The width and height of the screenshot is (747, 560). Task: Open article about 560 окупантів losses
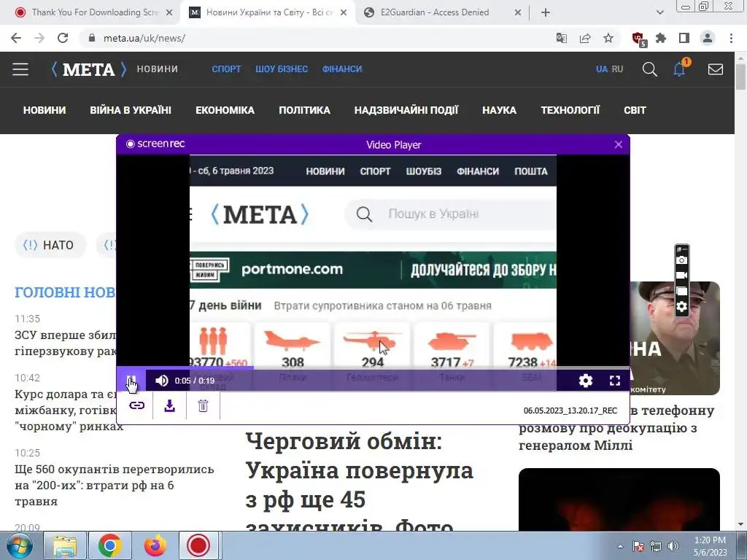pyautogui.click(x=115, y=485)
